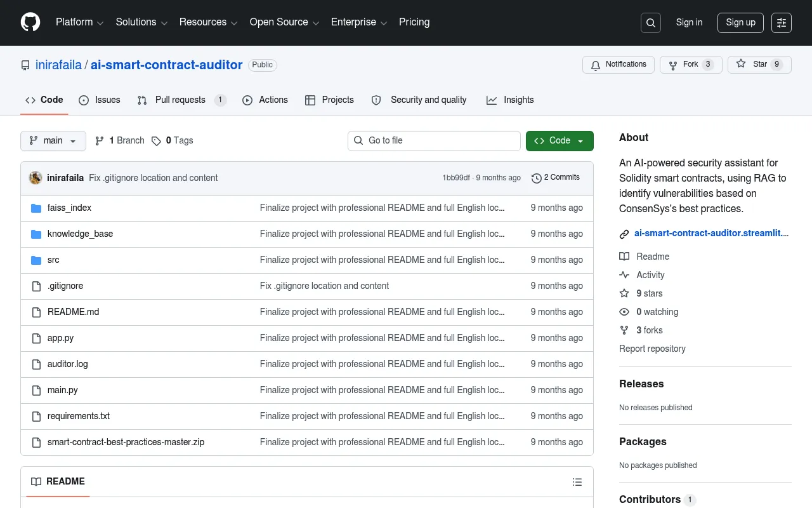Expand the Open Source menu

pos(285,22)
